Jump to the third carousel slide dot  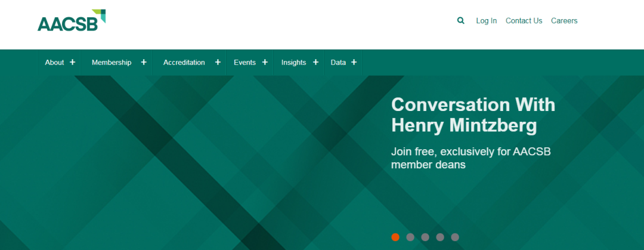tap(425, 237)
